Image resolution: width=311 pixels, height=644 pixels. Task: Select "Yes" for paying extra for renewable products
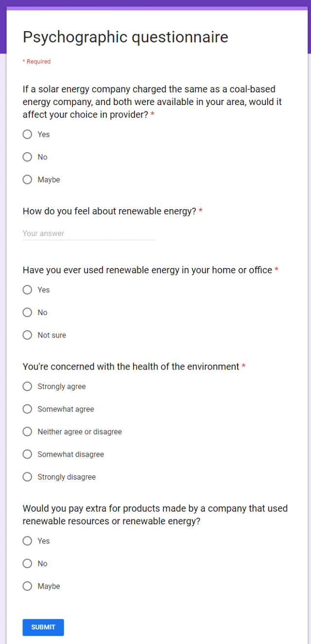pyautogui.click(x=27, y=541)
